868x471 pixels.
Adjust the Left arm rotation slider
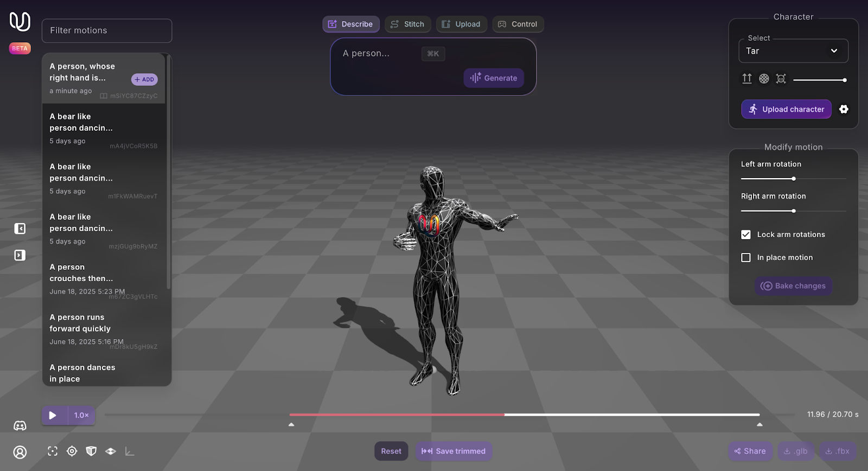tap(794, 179)
